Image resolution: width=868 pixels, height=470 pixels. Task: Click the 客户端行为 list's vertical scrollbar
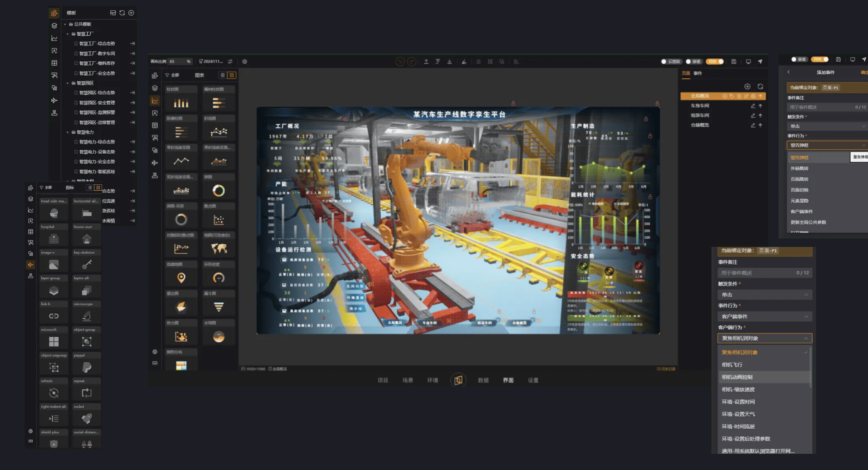[x=810, y=368]
